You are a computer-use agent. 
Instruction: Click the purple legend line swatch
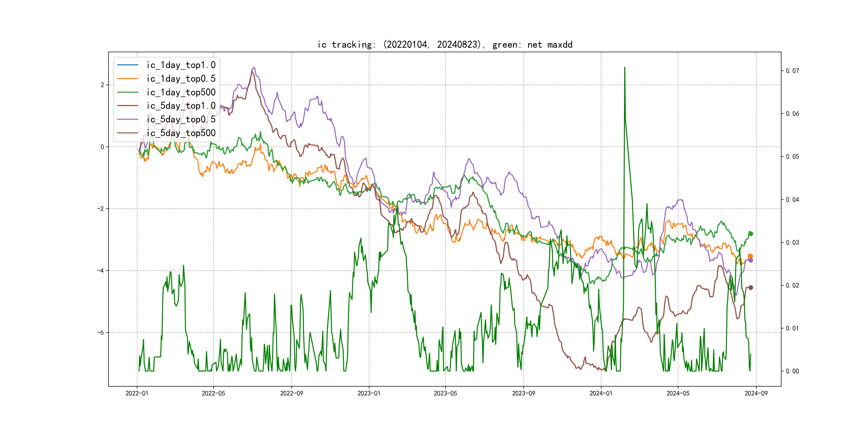pos(127,119)
